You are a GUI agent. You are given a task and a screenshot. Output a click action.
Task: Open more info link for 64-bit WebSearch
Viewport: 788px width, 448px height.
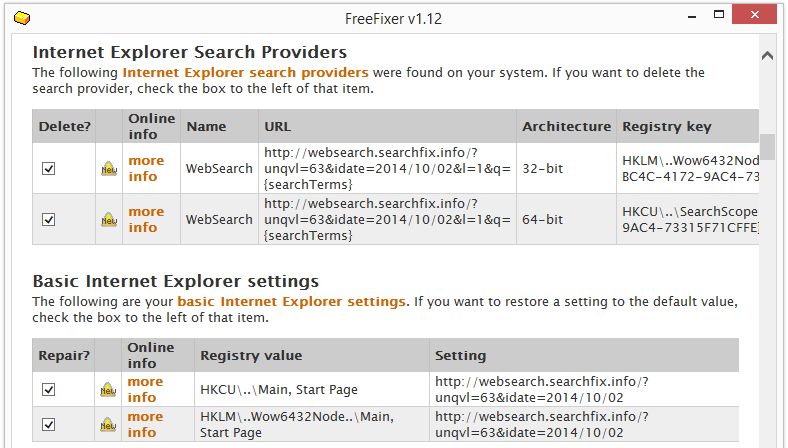coord(146,219)
